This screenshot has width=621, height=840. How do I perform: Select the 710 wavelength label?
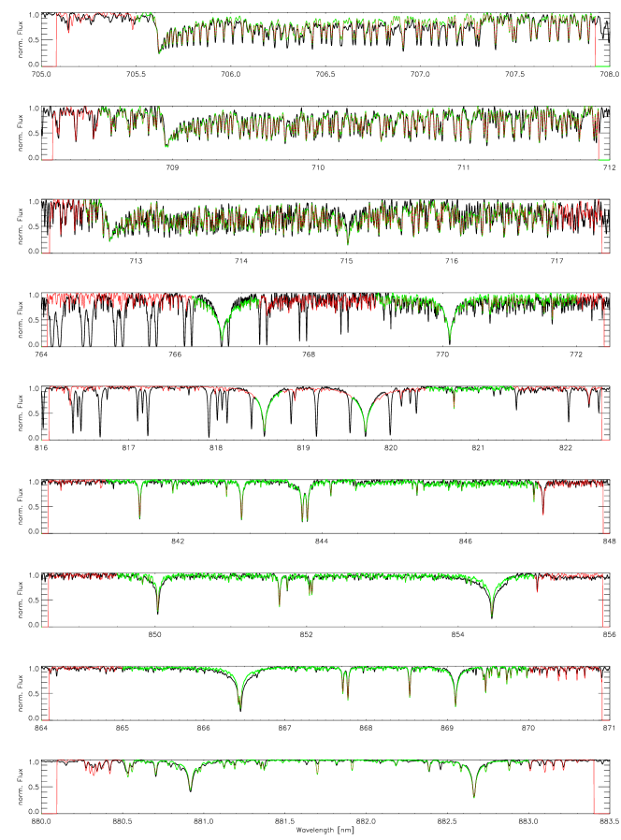(x=318, y=167)
